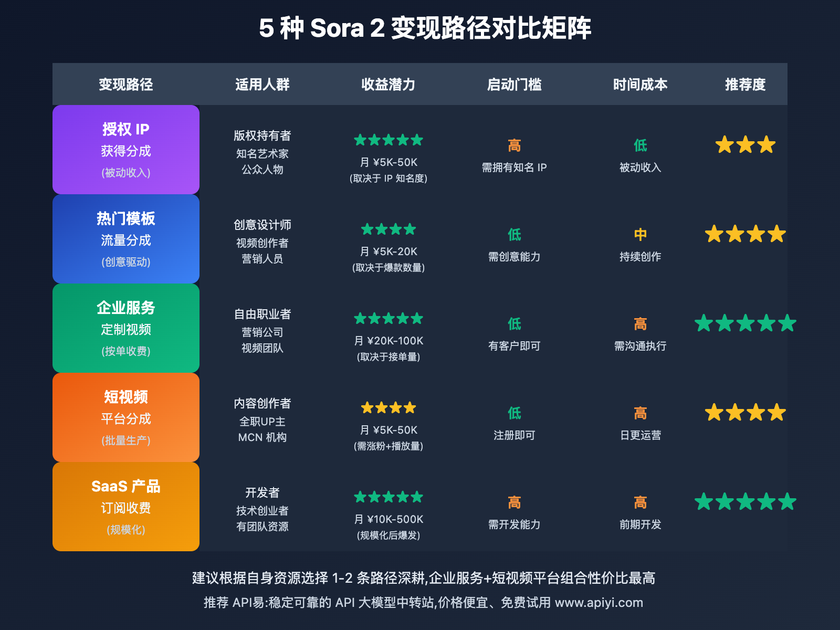
Task: Click the small green revenue stars above 月 ¥10K-500K
Action: click(x=388, y=497)
